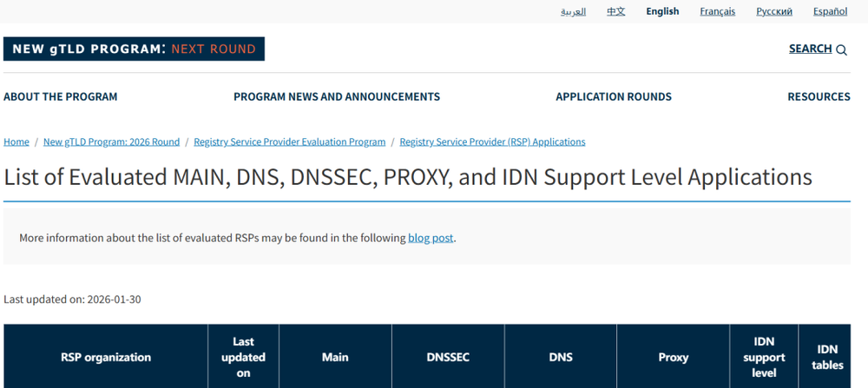
Task: Click the SEARCH text link
Action: pos(810,49)
